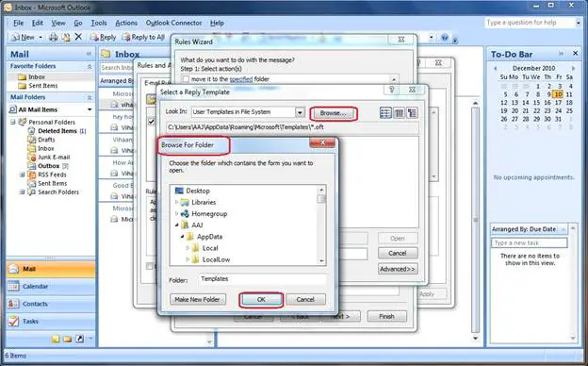Expand the Local folder node

pyautogui.click(x=188, y=248)
